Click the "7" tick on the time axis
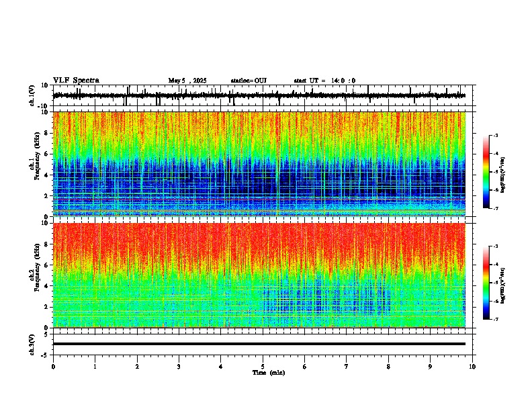 (347, 367)
